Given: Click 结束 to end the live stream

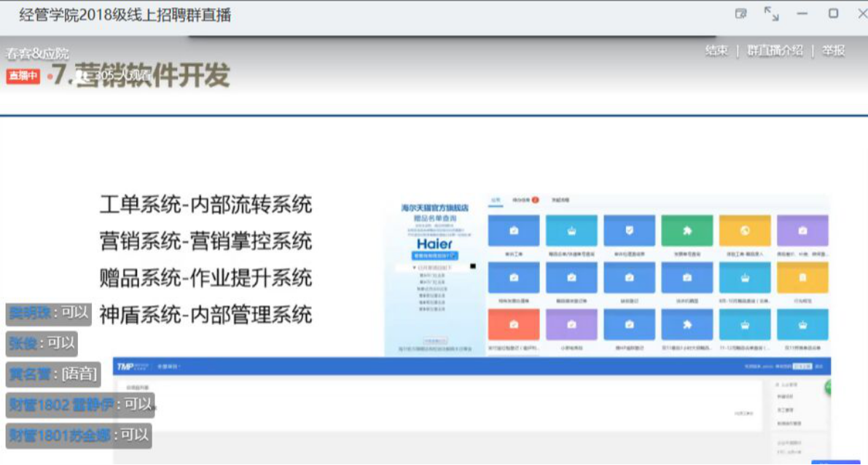Looking at the screenshot, I should [x=716, y=50].
